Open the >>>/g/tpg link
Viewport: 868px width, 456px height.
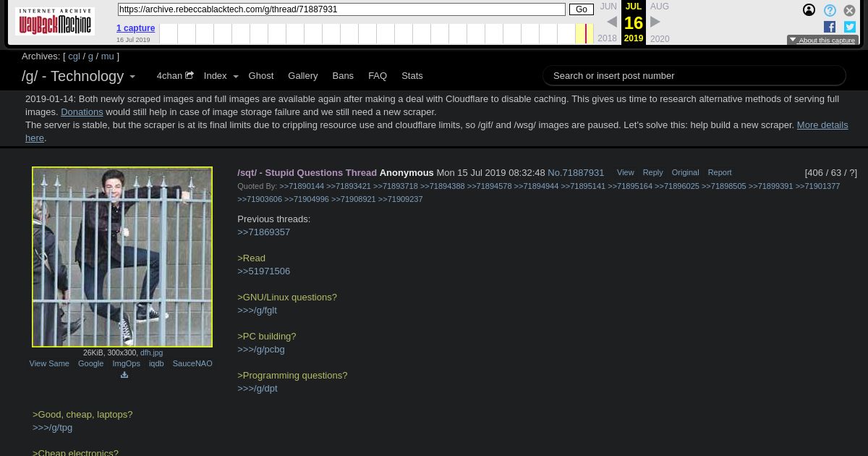click(x=52, y=427)
